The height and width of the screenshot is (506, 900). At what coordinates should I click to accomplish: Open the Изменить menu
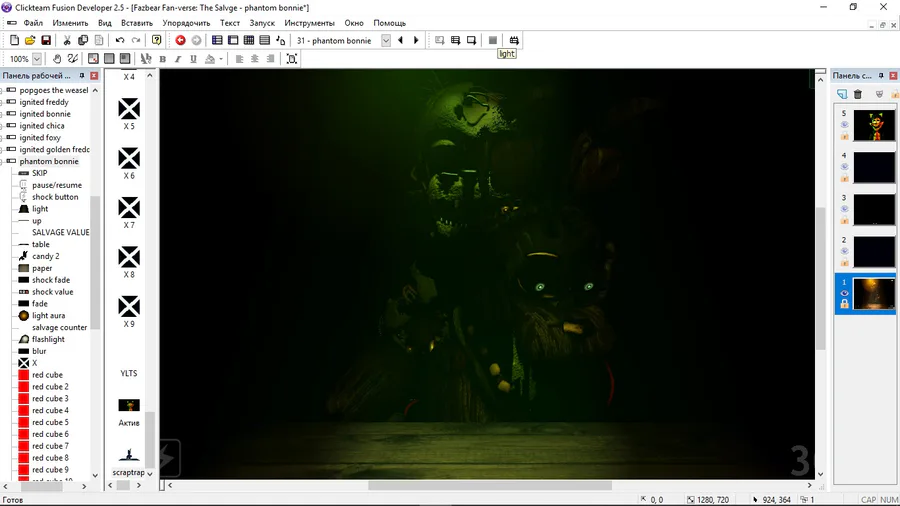[70, 23]
